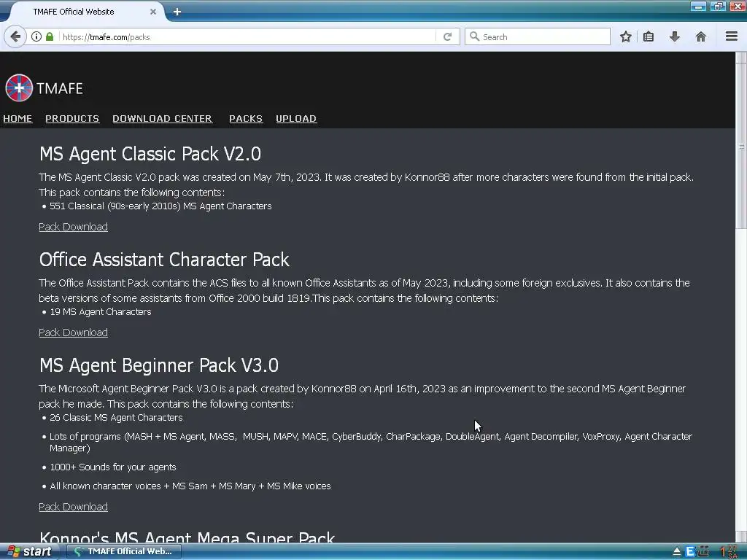Restore down the browser window
Screen dimensions: 747x560
click(x=718, y=7)
